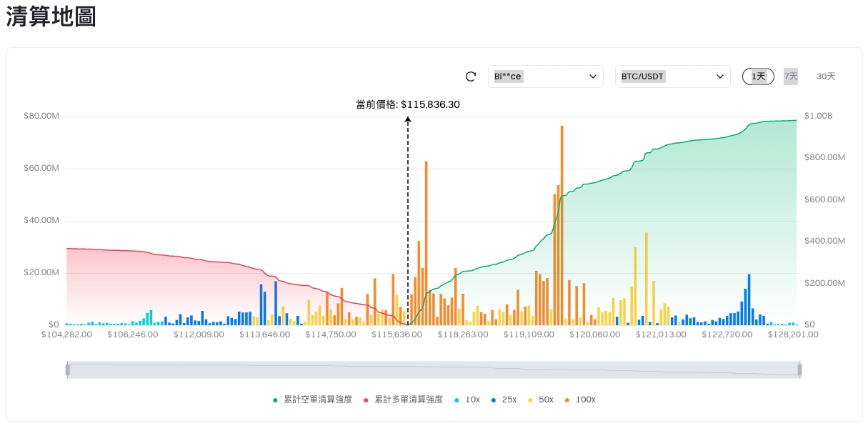Click the right handle of range slider
Image resolution: width=868 pixels, height=426 pixels.
pyautogui.click(x=800, y=370)
